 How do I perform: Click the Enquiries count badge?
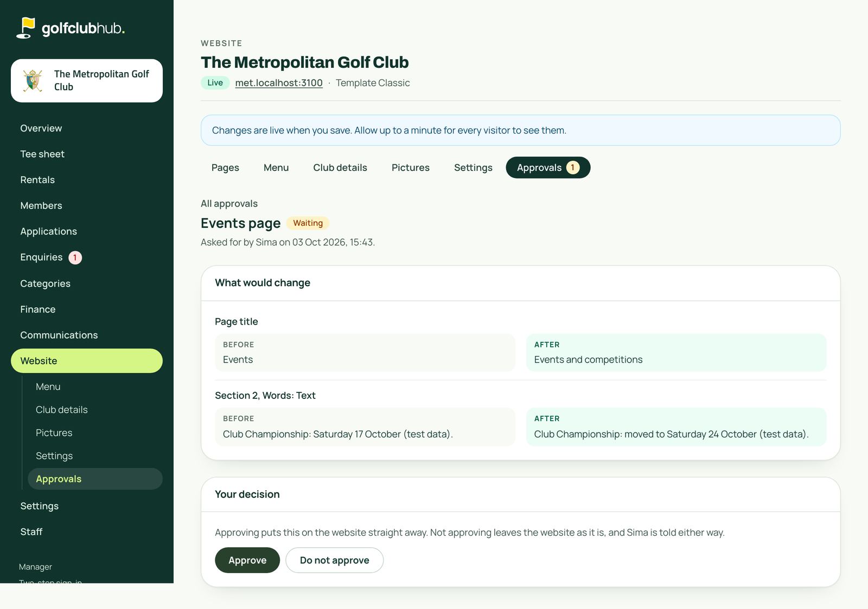click(x=75, y=258)
